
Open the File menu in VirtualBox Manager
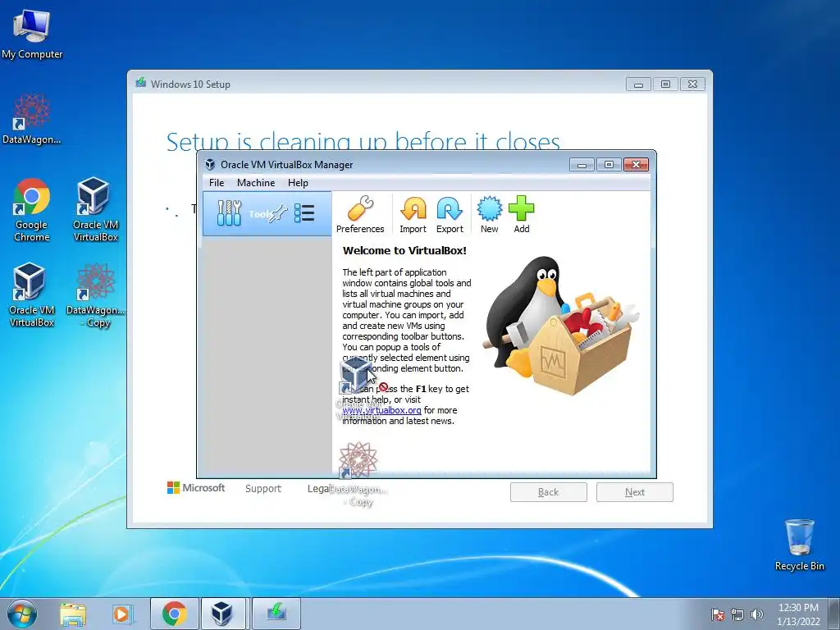217,183
